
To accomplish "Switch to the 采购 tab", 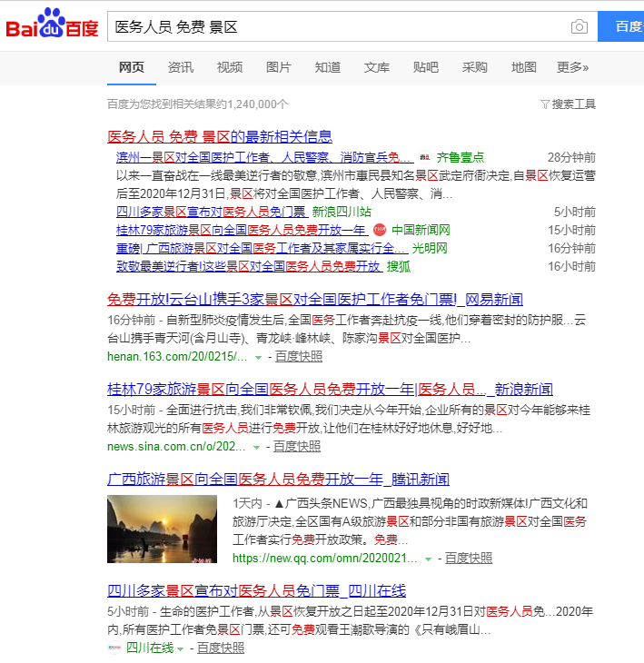I will coord(475,67).
